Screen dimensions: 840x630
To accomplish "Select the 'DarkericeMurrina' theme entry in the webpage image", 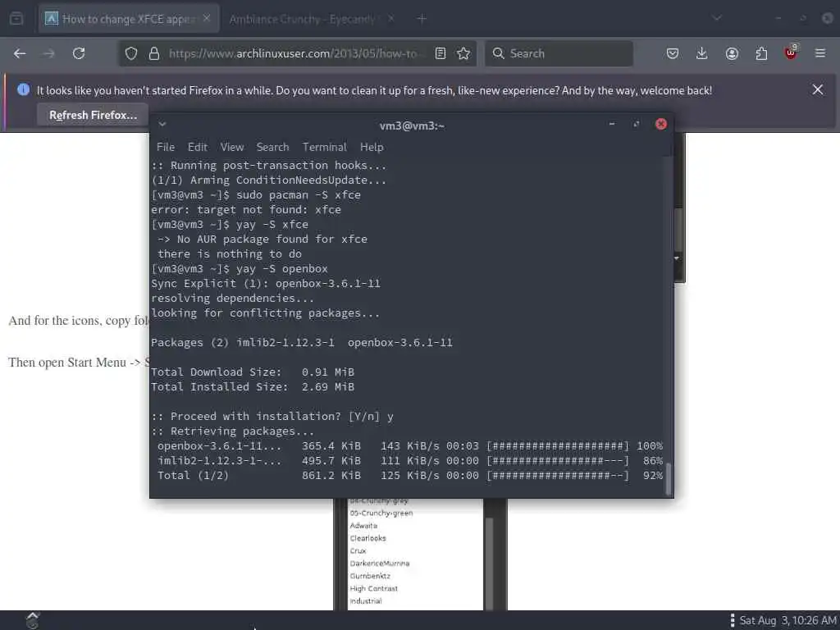I will tap(379, 564).
